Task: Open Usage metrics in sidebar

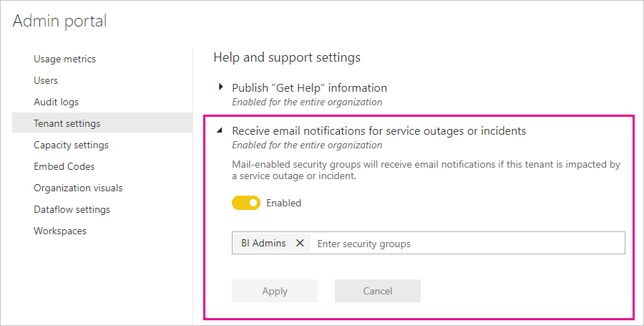Action: point(64,59)
